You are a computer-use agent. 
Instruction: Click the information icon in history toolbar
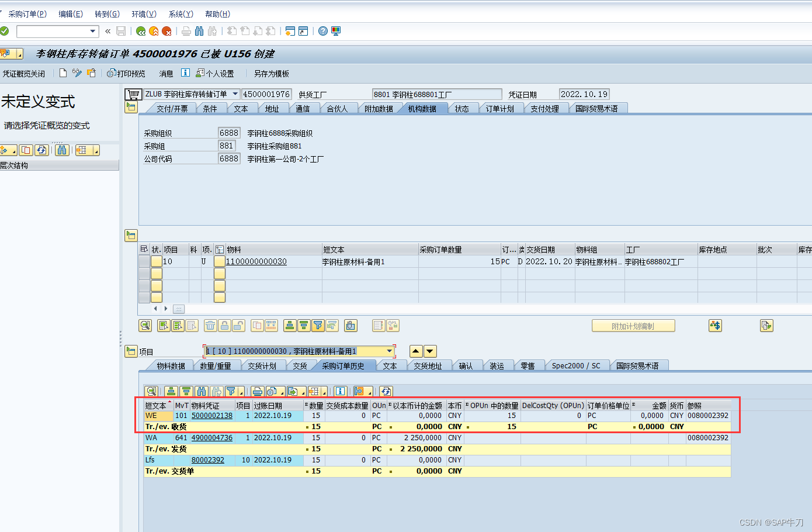341,391
